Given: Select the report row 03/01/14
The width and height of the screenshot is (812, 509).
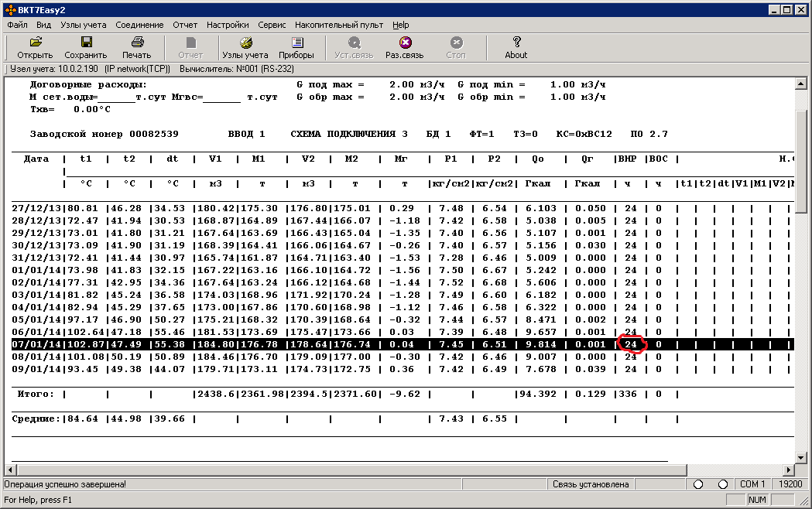Looking at the screenshot, I should tap(403, 295).
